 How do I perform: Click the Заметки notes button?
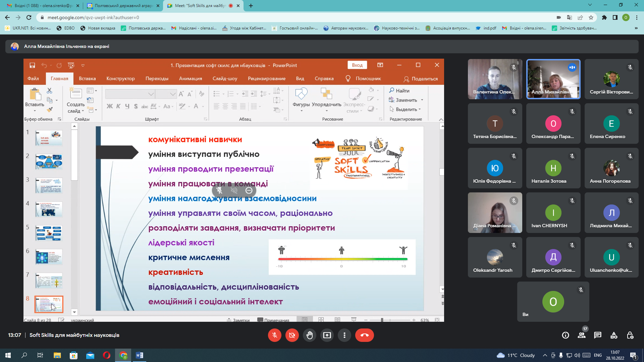[238, 320]
